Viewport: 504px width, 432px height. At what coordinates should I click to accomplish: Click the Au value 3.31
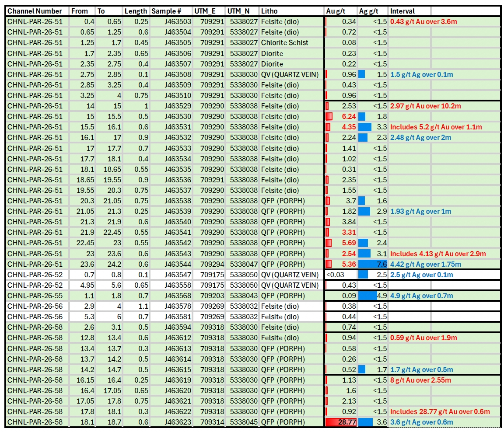click(x=349, y=233)
